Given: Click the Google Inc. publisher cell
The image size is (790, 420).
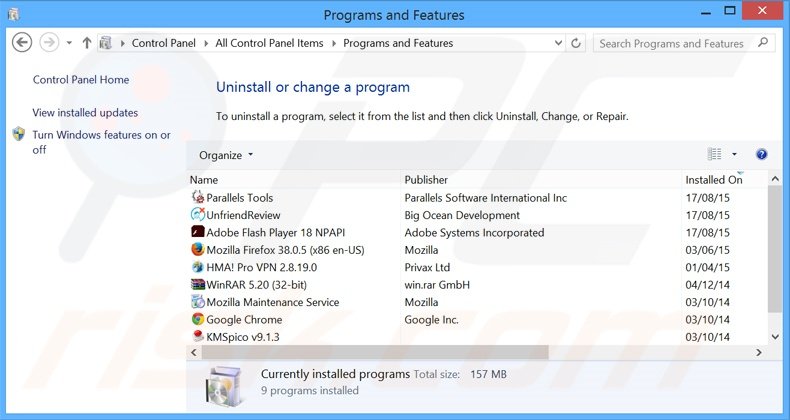Looking at the screenshot, I should pyautogui.click(x=431, y=320).
